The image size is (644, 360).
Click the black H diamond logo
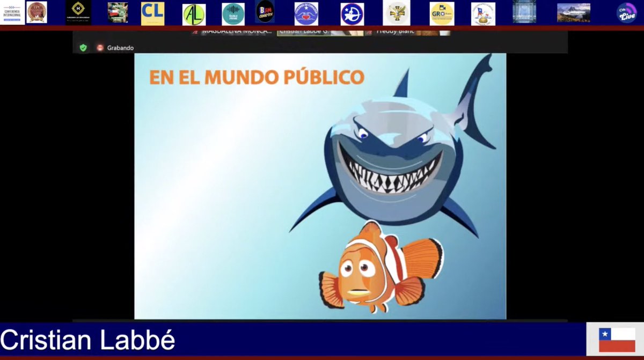pos(78,12)
